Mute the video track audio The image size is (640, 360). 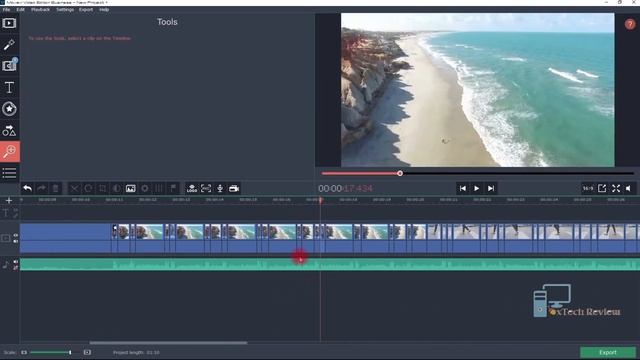tap(16, 241)
